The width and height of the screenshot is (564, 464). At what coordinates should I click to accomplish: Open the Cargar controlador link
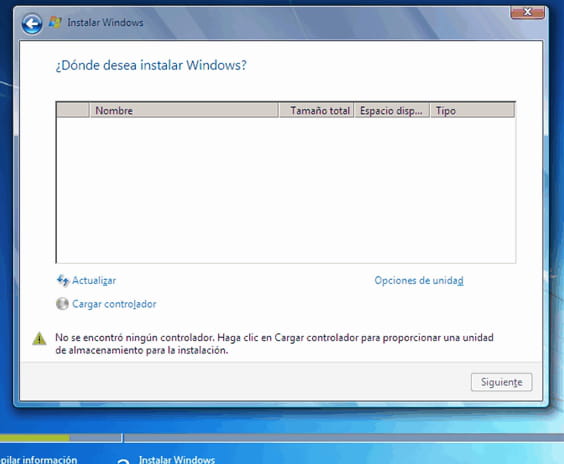click(114, 304)
